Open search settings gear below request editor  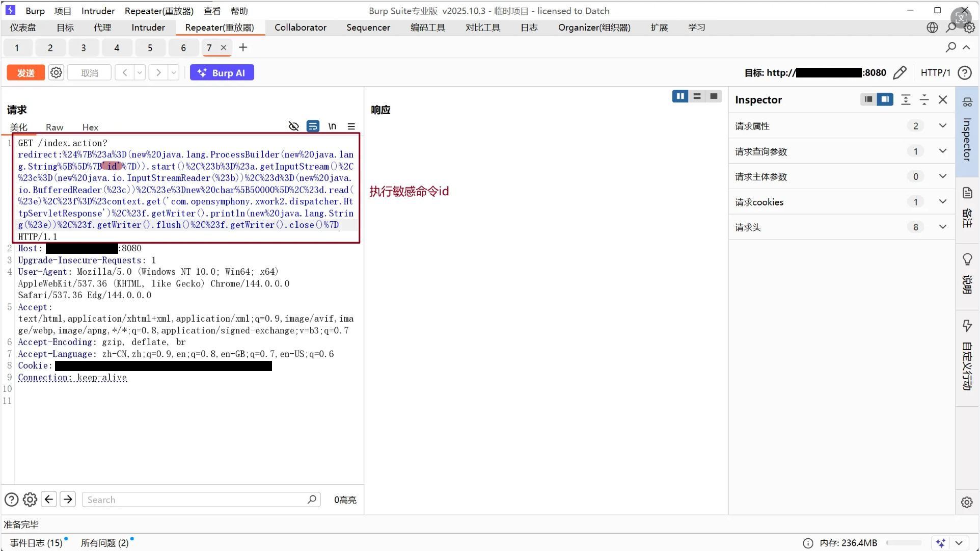pos(30,500)
